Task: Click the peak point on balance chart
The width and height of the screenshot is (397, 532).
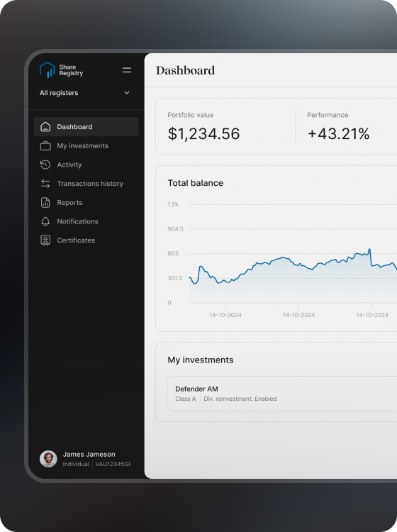Action: tap(369, 250)
